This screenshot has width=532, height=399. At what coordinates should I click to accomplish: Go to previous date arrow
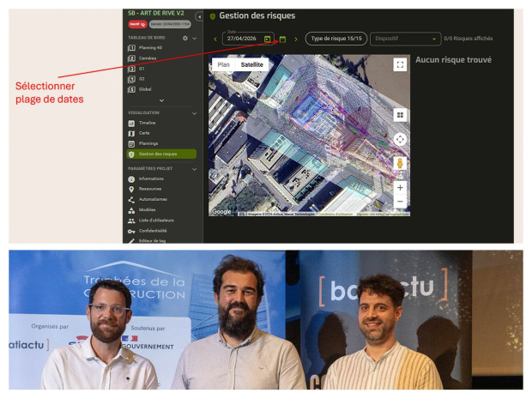tap(215, 39)
